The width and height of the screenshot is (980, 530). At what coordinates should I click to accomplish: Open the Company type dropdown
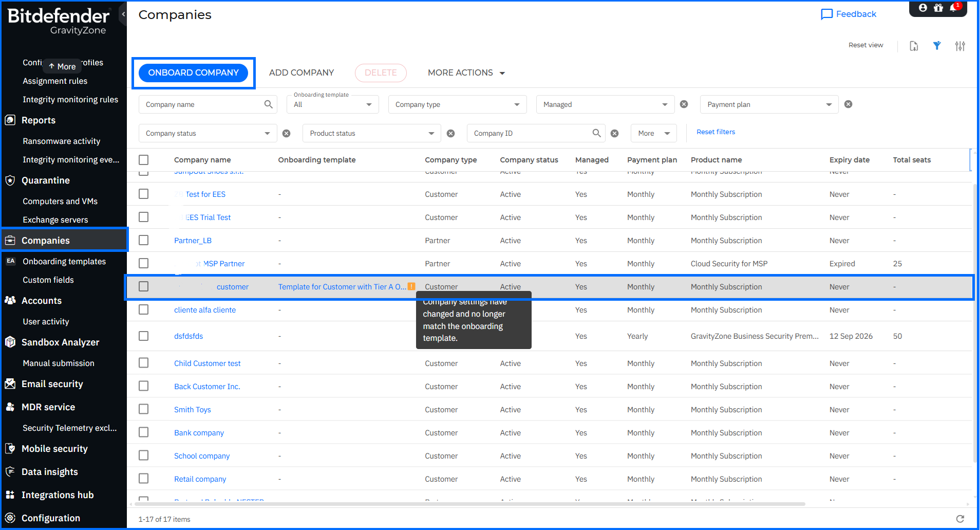point(458,104)
